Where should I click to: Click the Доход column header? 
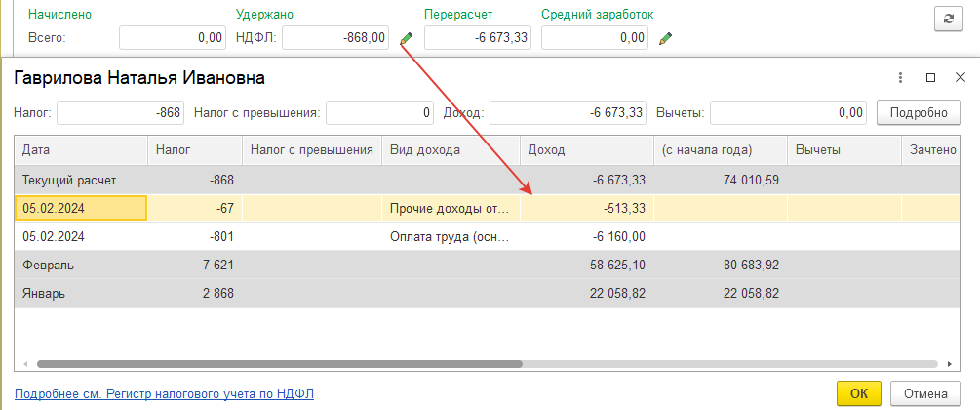tap(587, 150)
